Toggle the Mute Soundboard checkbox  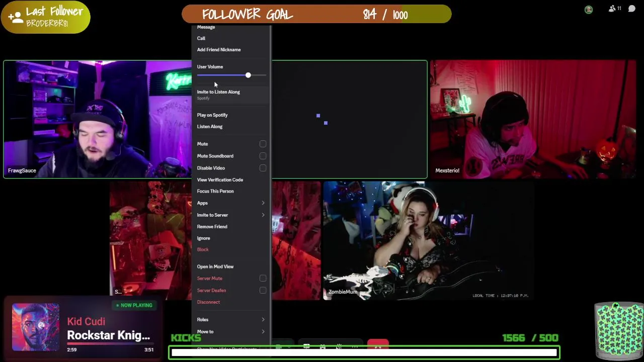click(263, 156)
